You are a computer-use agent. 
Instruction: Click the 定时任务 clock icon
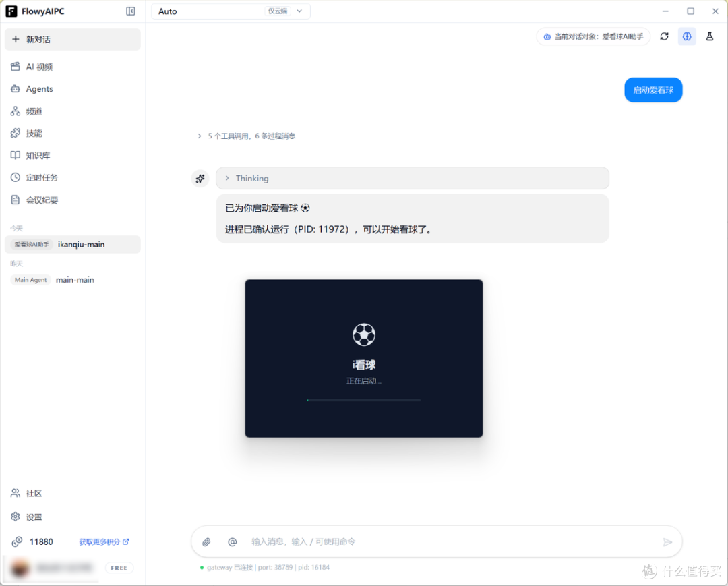click(x=16, y=177)
